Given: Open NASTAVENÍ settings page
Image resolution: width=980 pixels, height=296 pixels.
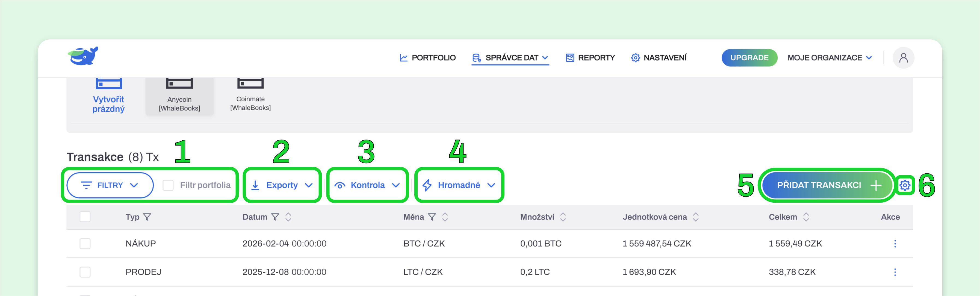Looking at the screenshot, I should [x=659, y=58].
